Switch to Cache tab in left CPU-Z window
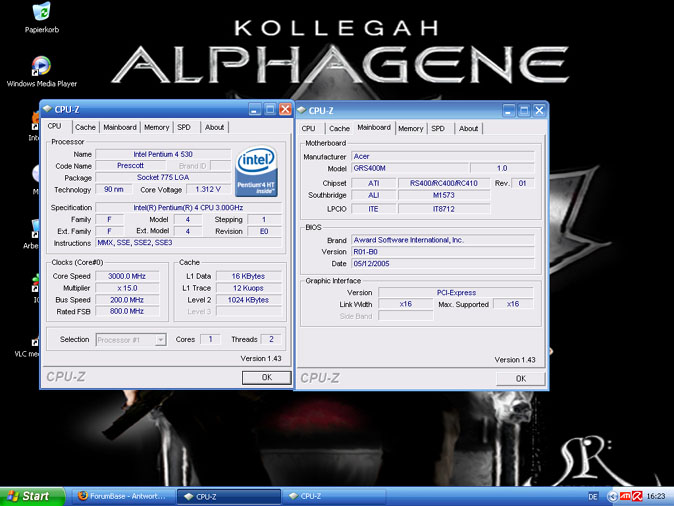The image size is (674, 506). [x=85, y=127]
